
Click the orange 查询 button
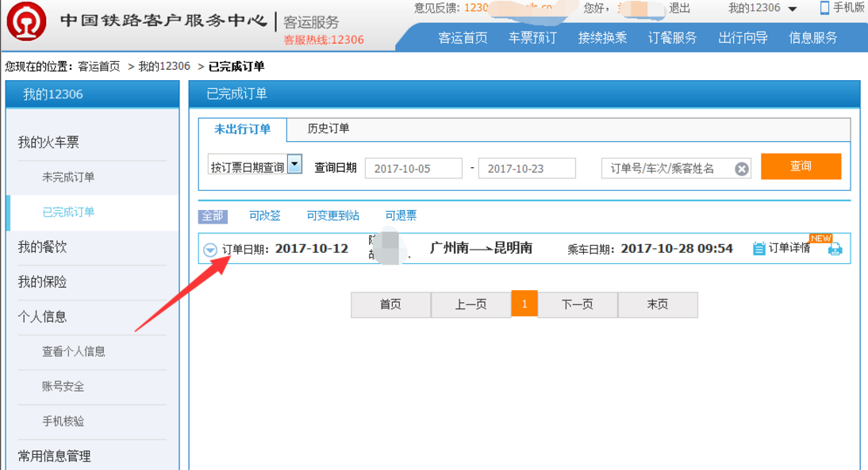tap(801, 167)
